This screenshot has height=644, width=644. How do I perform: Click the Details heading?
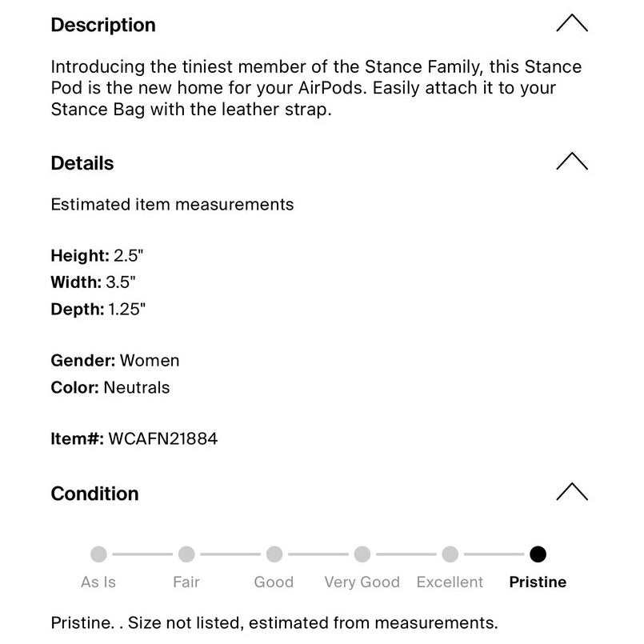coord(82,163)
